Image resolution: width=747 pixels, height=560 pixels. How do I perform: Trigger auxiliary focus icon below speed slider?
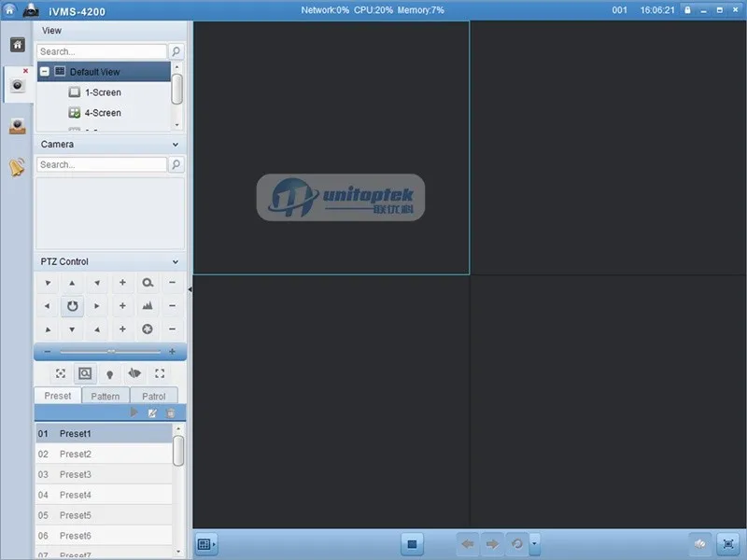(x=60, y=374)
